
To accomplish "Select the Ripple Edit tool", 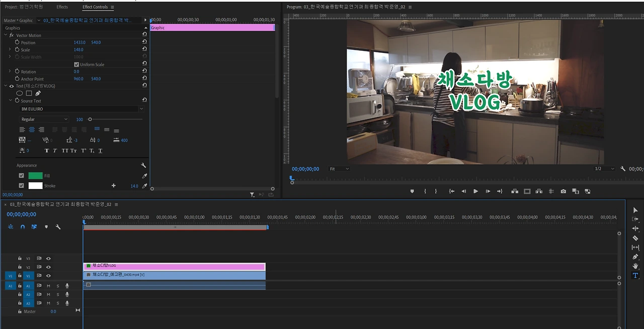I will pos(635,228).
